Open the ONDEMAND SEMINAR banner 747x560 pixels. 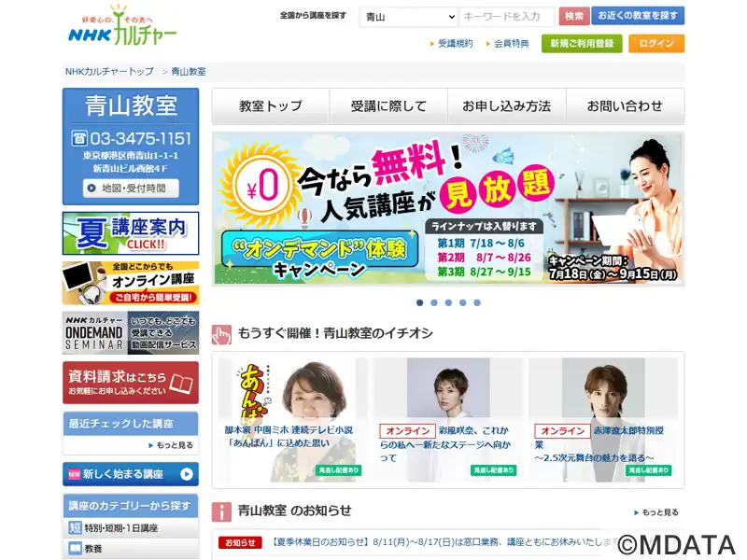click(x=131, y=333)
